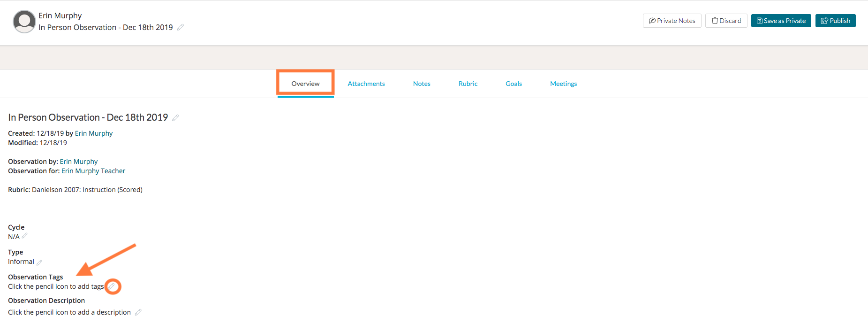Open the Erin Murphy Teacher link
This screenshot has height=332, width=868.
point(93,171)
